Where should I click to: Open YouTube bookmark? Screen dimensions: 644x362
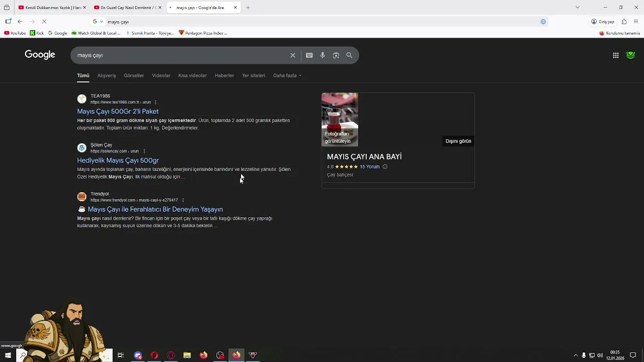15,33
